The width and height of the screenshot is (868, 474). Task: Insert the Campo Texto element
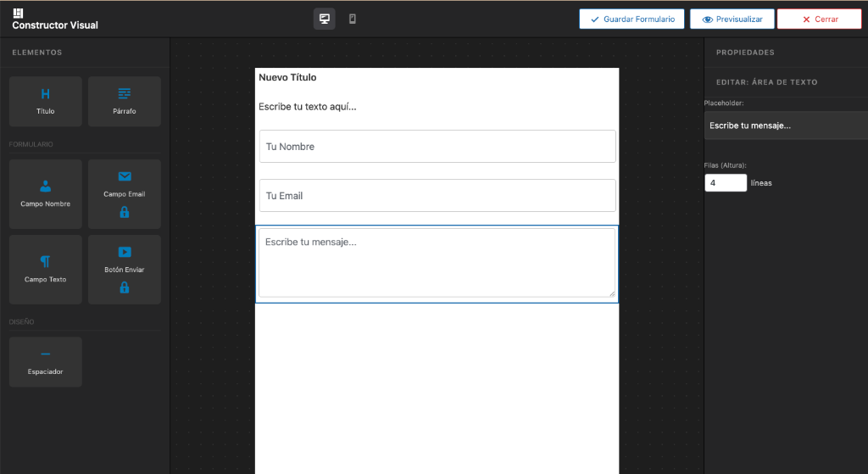[46, 270]
